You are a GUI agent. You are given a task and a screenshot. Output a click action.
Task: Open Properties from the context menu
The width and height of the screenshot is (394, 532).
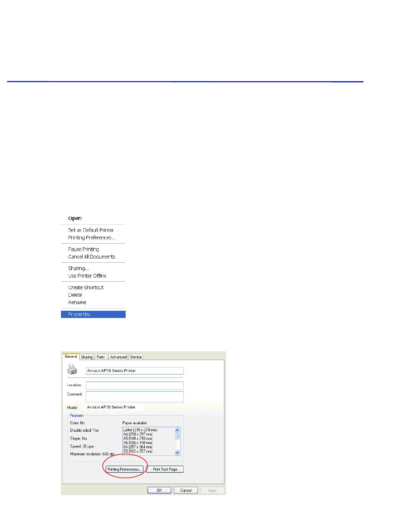pyautogui.click(x=93, y=314)
